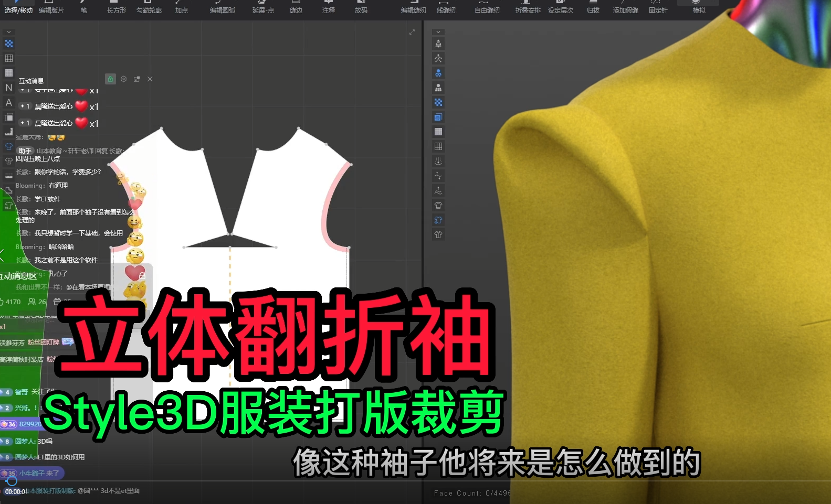
Task: Click the branching arrows icon in 3D sidebar
Action: click(x=438, y=176)
